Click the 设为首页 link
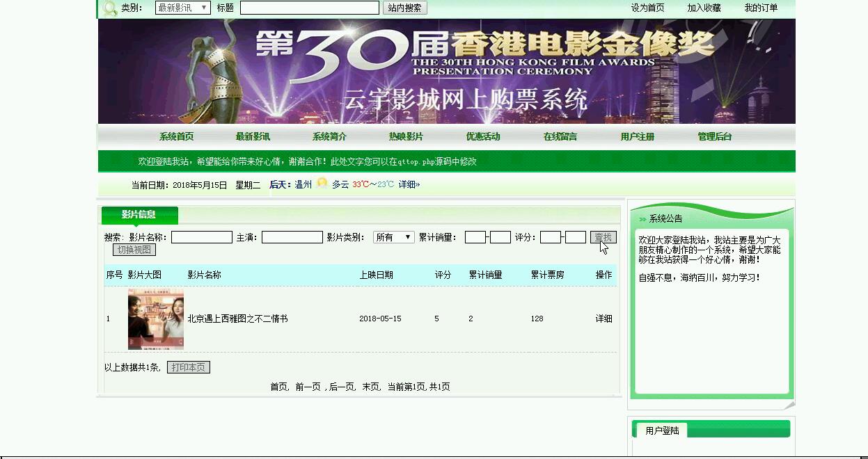Image resolution: width=868 pixels, height=459 pixels. [x=647, y=8]
